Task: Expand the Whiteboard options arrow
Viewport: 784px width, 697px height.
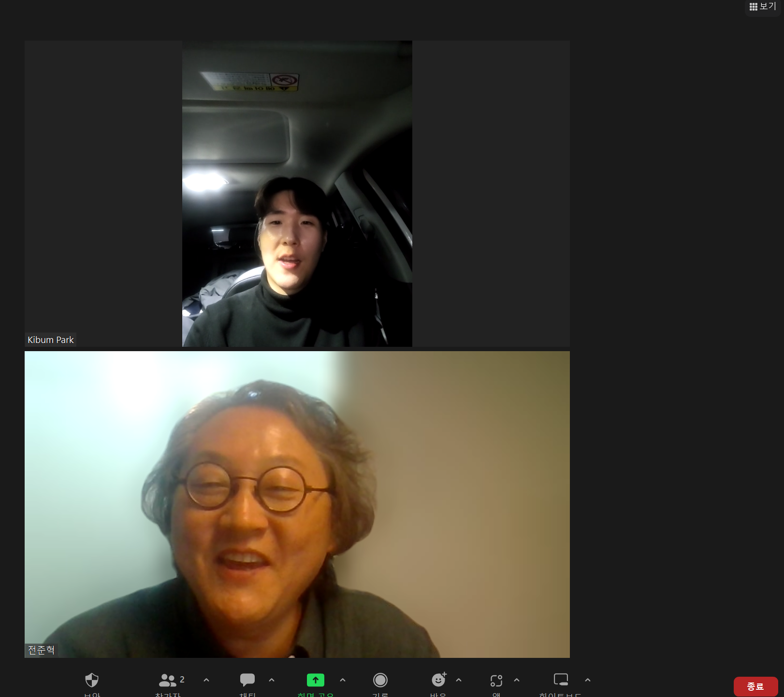Action: pos(588,680)
